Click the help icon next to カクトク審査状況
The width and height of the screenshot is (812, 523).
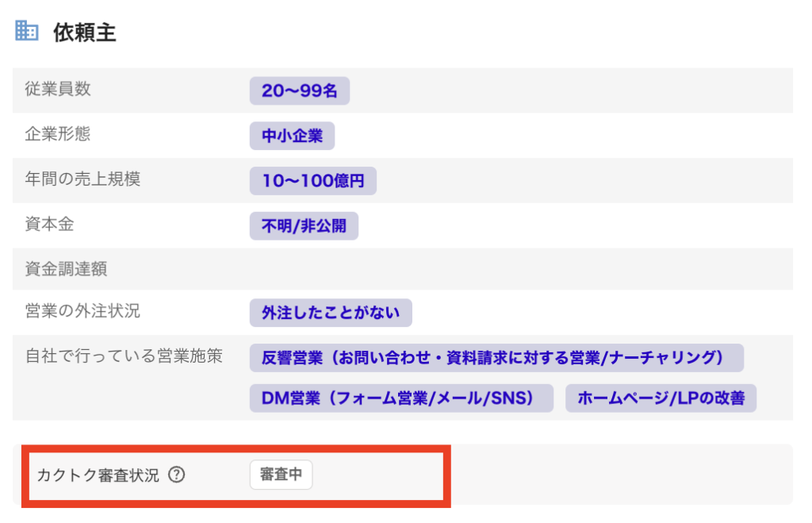[x=178, y=475]
